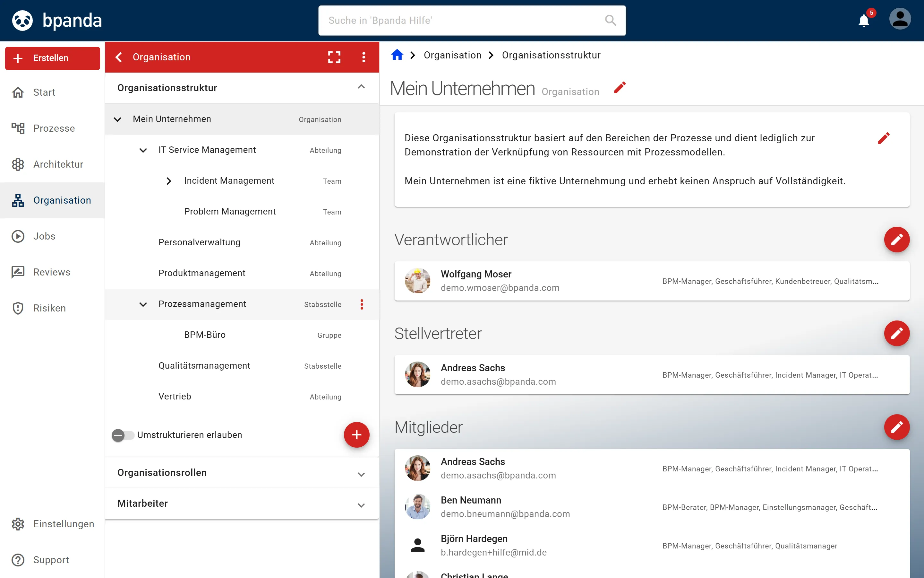This screenshot has width=924, height=578.
Task: Edit the Verantwortlicher section
Action: pos(896,240)
